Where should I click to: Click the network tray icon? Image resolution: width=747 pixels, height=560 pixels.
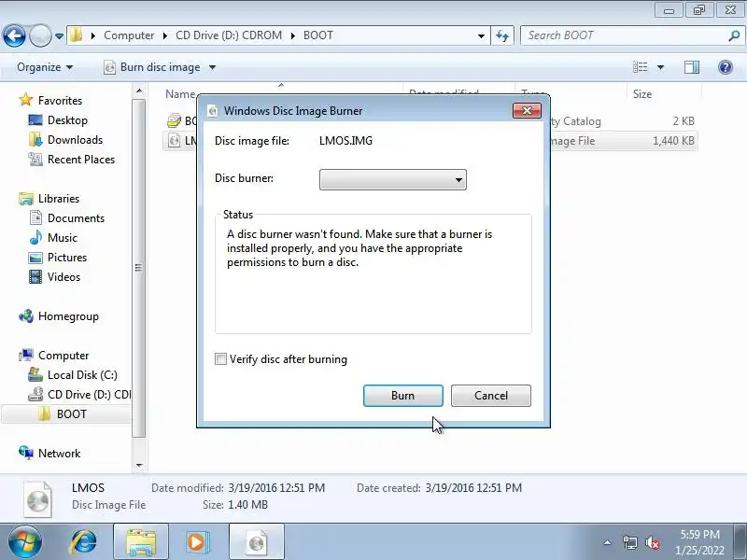pos(629,542)
